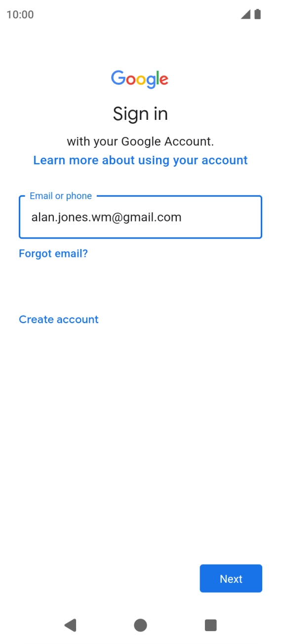The image size is (281, 644).
Task: Click empty space inside email field right side
Action: pos(222,217)
